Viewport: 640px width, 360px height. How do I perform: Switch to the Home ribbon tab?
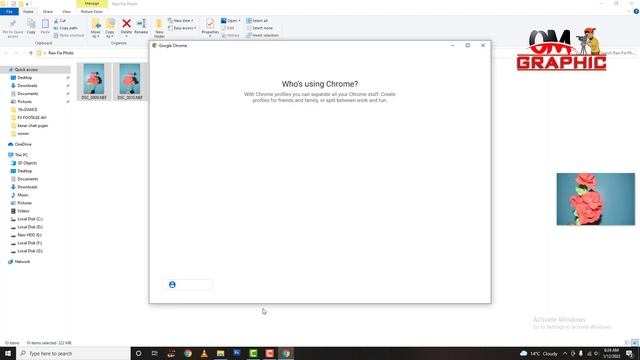pyautogui.click(x=28, y=11)
